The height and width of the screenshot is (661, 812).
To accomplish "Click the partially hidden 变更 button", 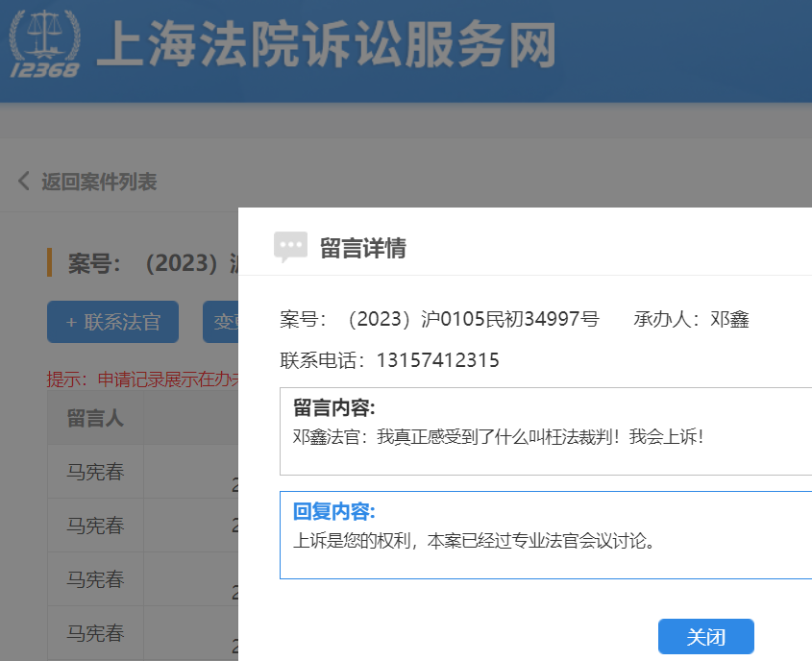I will coord(221,322).
